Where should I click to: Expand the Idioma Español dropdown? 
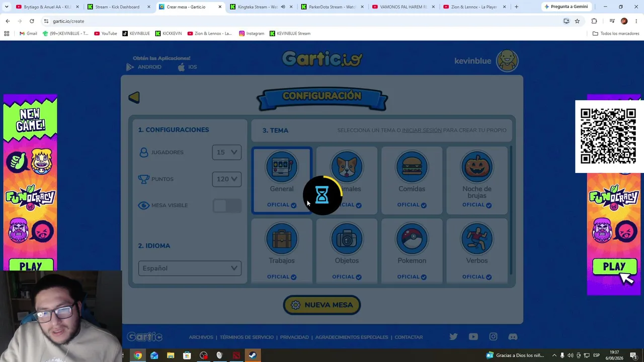point(190,268)
